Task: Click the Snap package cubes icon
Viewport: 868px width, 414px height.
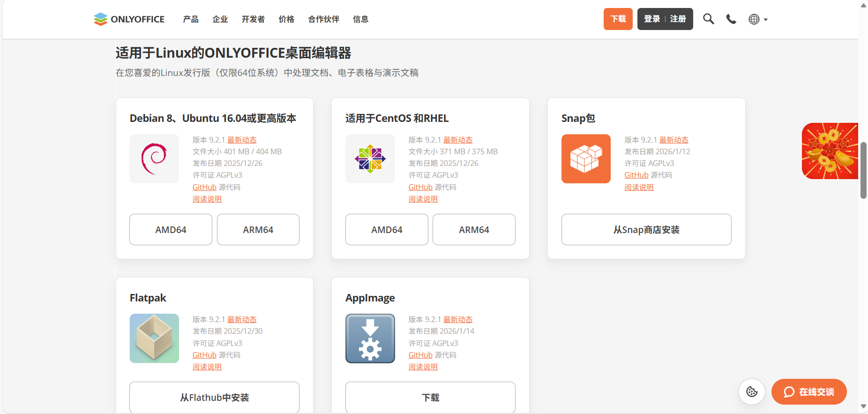Action: 586,159
